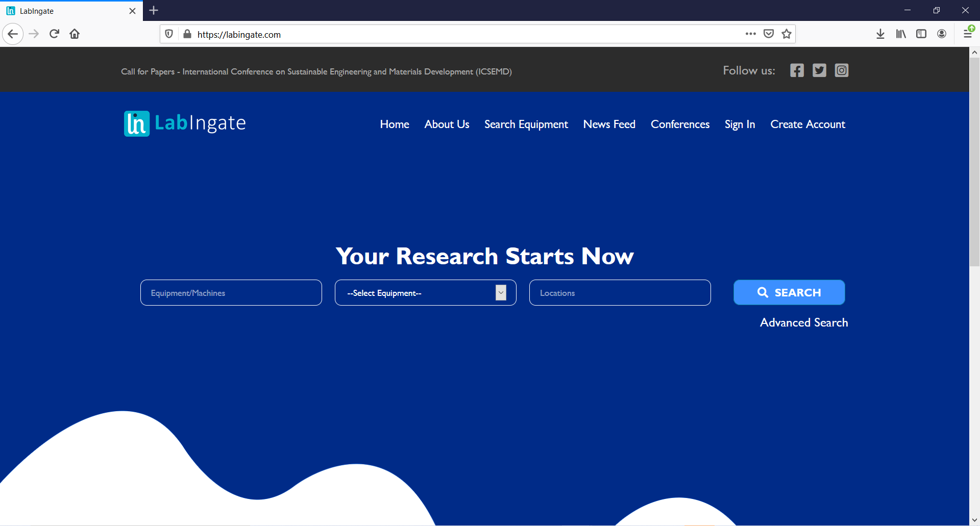The width and height of the screenshot is (980, 526).
Task: Open Firefox hamburger application menu
Action: point(967,34)
